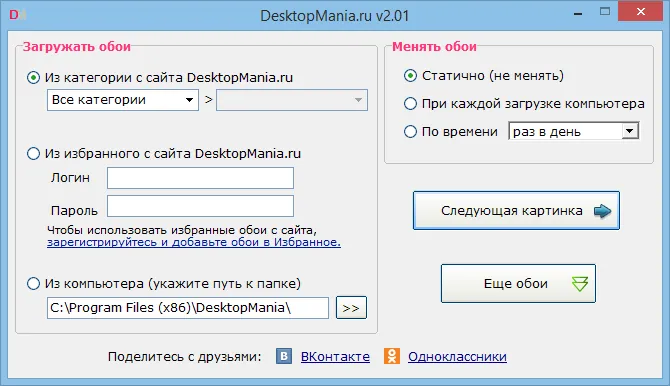Click the DesktopMania app icon in title bar
Viewport: 670px width, 386px height.
[17, 15]
